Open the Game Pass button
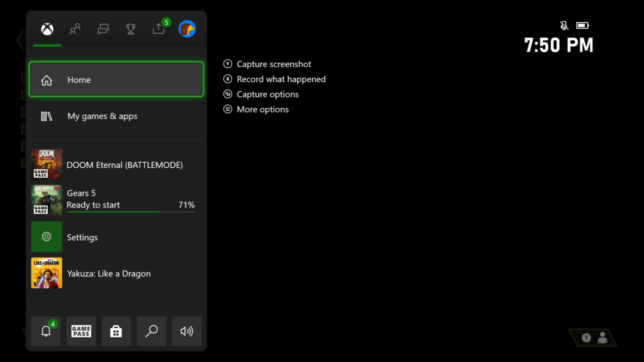This screenshot has width=644, height=362. pyautogui.click(x=81, y=331)
